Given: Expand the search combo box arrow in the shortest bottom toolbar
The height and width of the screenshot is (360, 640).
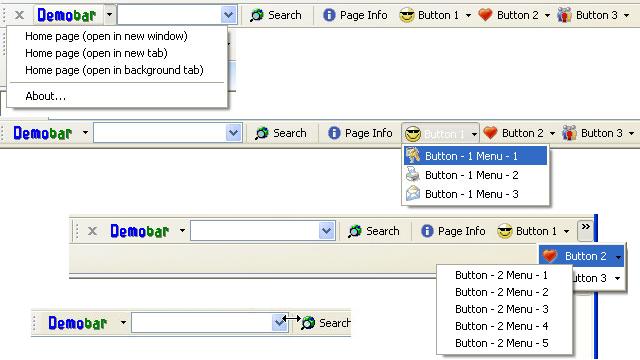Looking at the screenshot, I should (x=279, y=323).
